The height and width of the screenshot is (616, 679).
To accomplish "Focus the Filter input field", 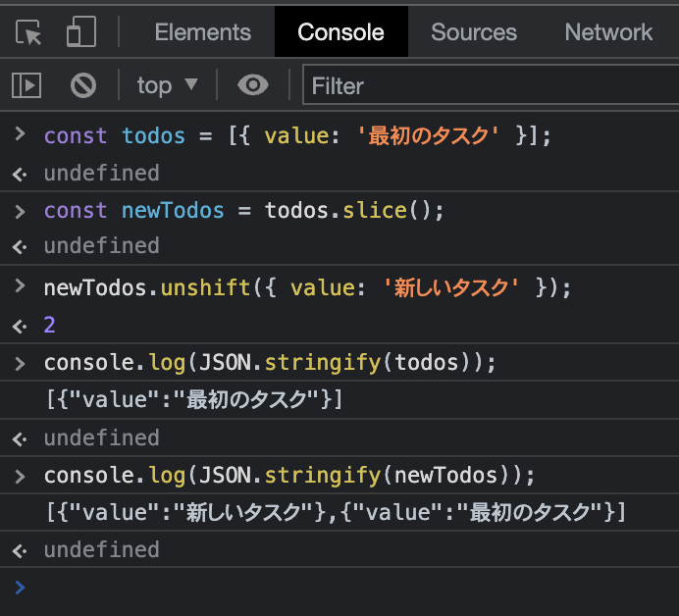I will [491, 84].
